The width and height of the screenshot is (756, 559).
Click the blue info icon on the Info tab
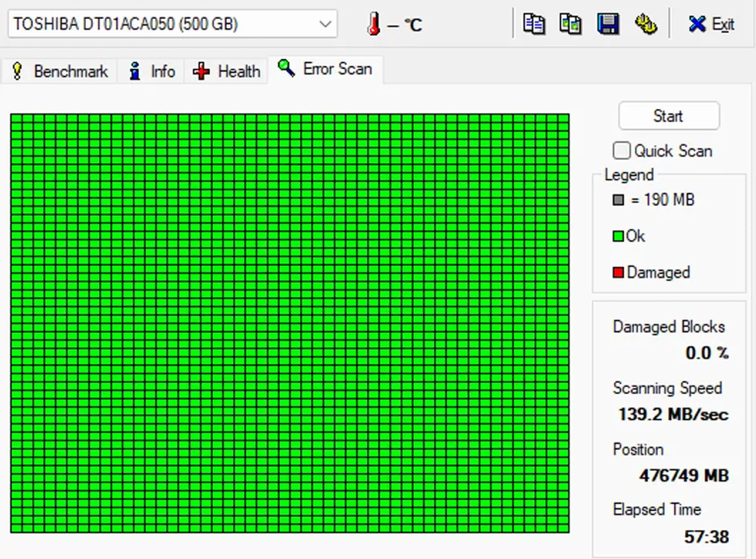(x=135, y=71)
